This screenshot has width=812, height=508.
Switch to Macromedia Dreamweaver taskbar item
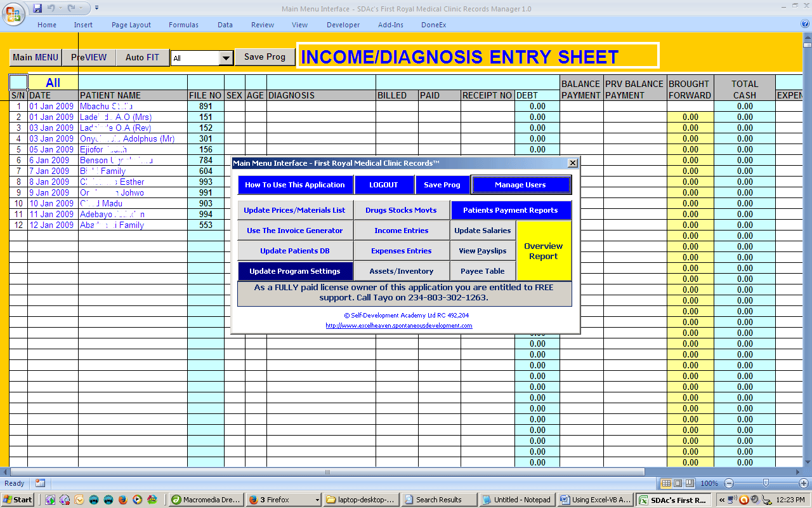[x=206, y=500]
